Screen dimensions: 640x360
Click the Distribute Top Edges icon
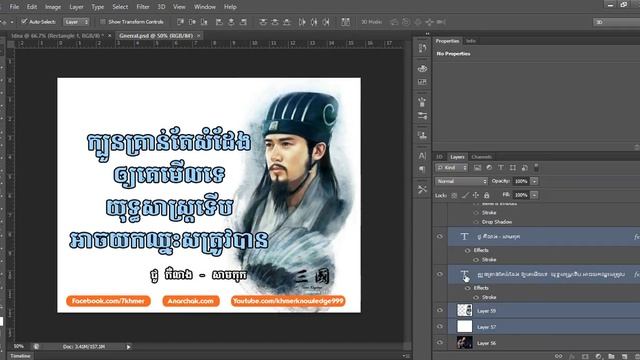coord(263,22)
